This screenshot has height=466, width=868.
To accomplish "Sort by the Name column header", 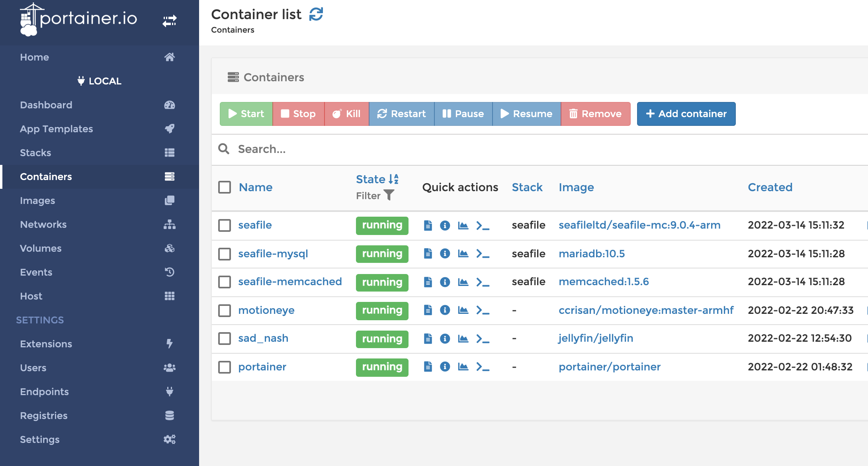I will point(256,187).
